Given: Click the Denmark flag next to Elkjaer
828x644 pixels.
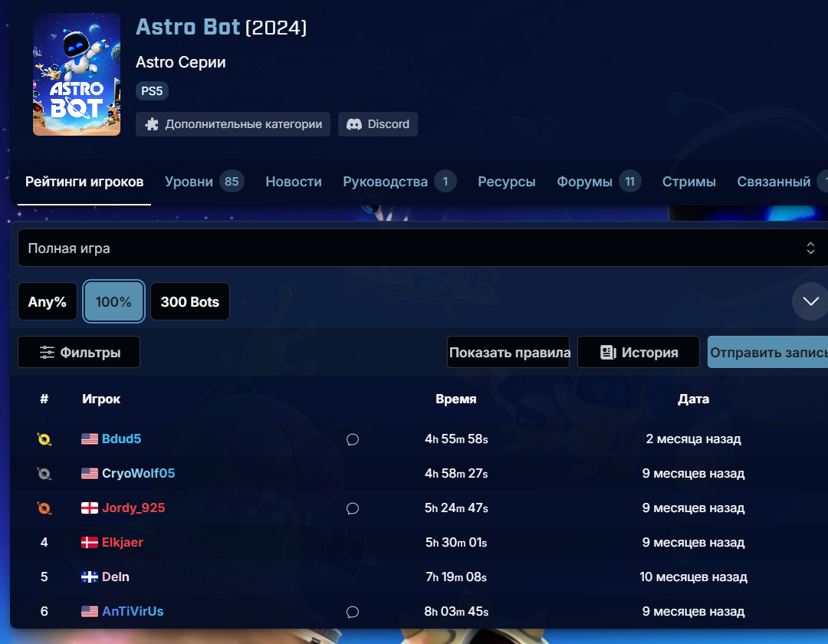Looking at the screenshot, I should 90,543.
